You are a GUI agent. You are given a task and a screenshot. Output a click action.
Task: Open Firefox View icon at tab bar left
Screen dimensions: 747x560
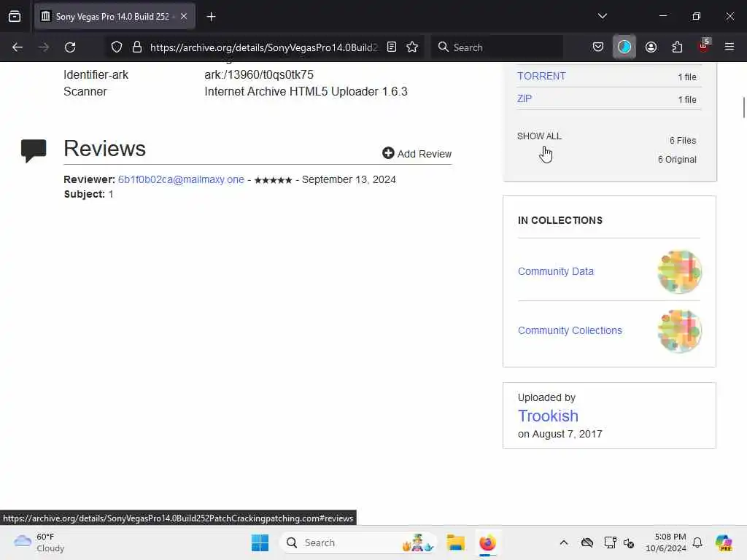tap(15, 16)
